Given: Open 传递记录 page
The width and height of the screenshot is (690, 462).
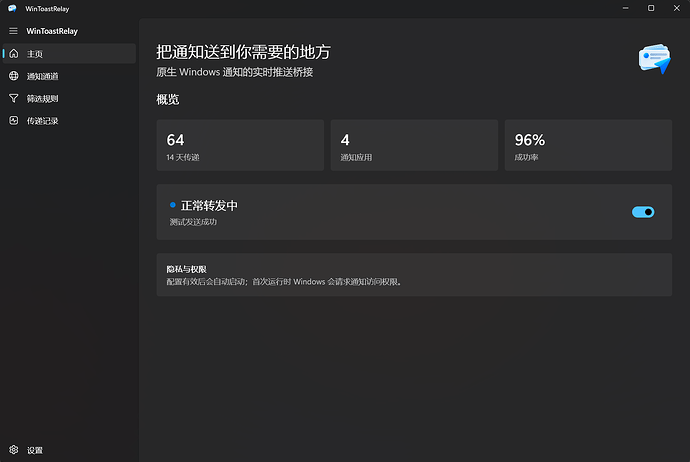Looking at the screenshot, I should click(69, 120).
